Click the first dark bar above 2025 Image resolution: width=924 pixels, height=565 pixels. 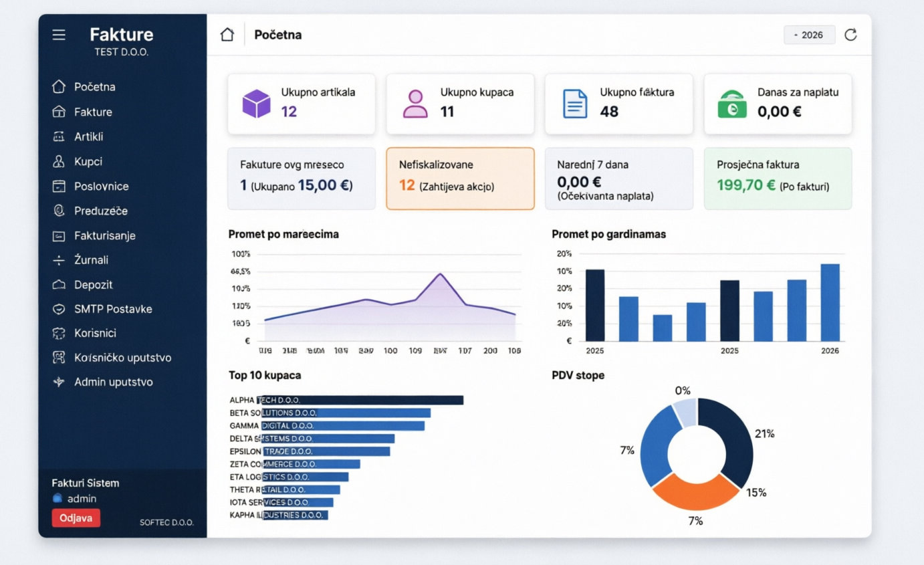(x=595, y=305)
